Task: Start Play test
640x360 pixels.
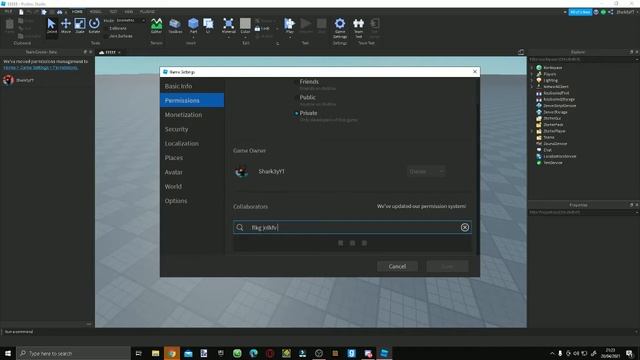Action: [x=289, y=26]
